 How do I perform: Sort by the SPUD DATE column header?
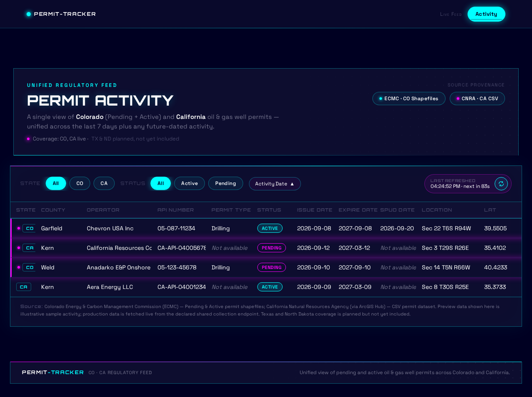tap(397, 210)
